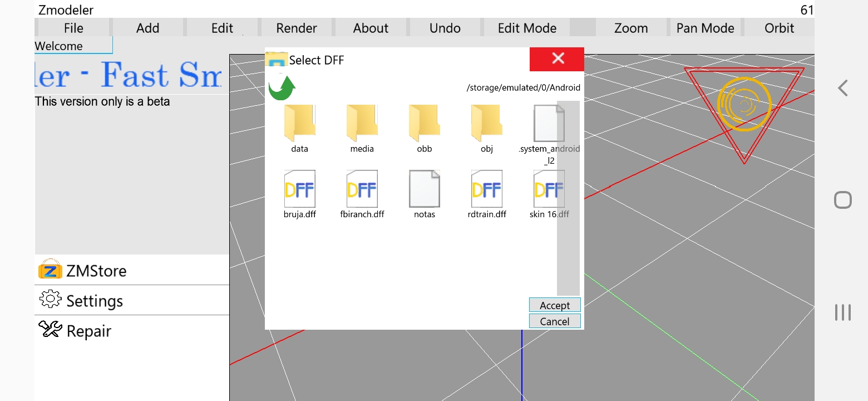
Task: Click the ZMStore bag icon
Action: [50, 270]
